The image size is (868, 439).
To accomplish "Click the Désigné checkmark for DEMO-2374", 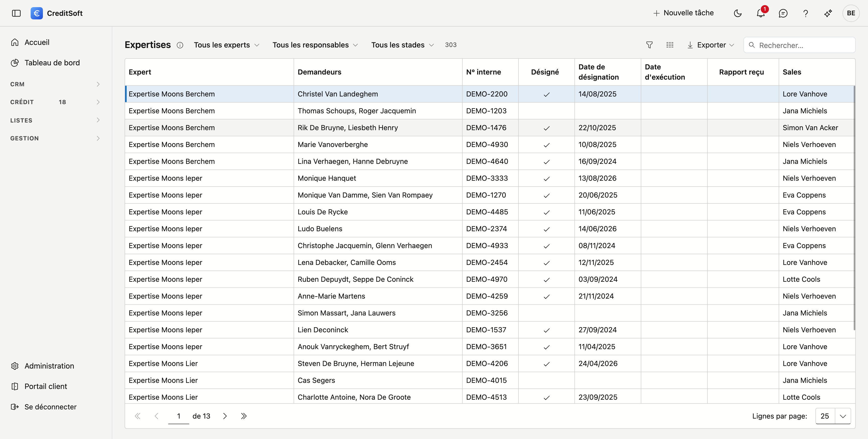I will click(547, 229).
